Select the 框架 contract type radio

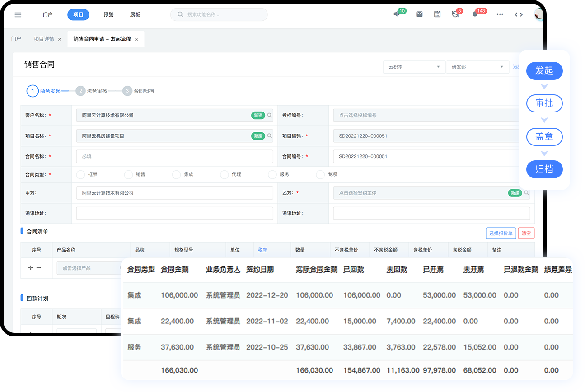tap(81, 174)
